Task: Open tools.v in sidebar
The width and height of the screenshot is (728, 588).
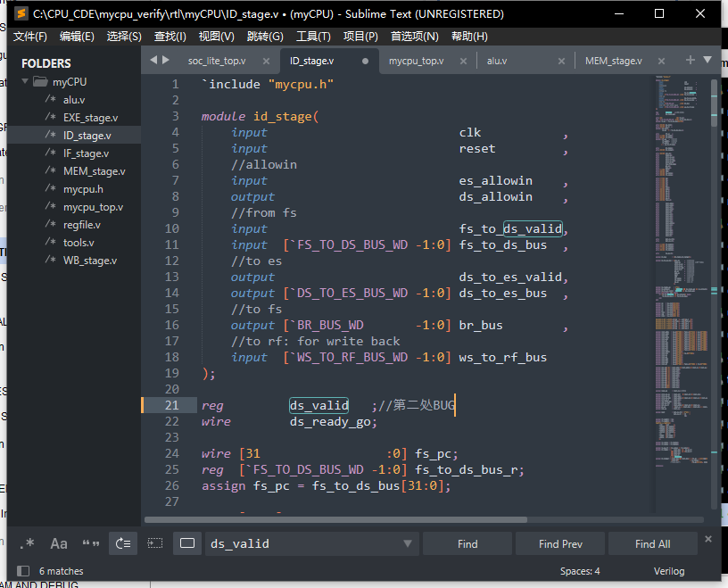Action: (79, 243)
